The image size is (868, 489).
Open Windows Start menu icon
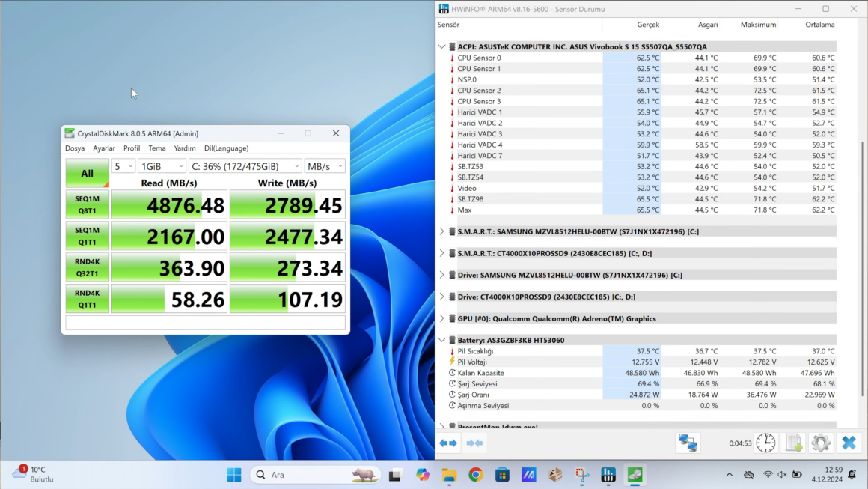234,475
